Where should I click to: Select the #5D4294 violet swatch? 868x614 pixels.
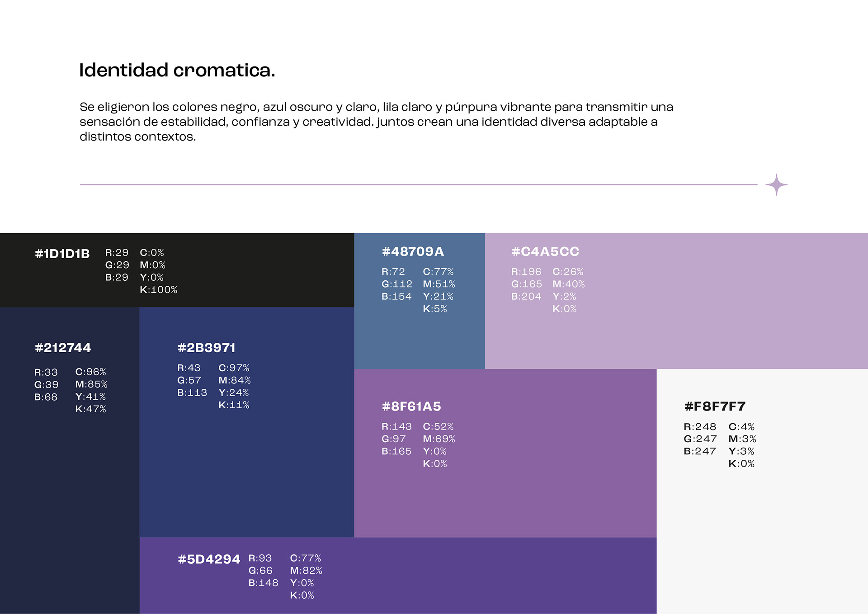point(398,575)
